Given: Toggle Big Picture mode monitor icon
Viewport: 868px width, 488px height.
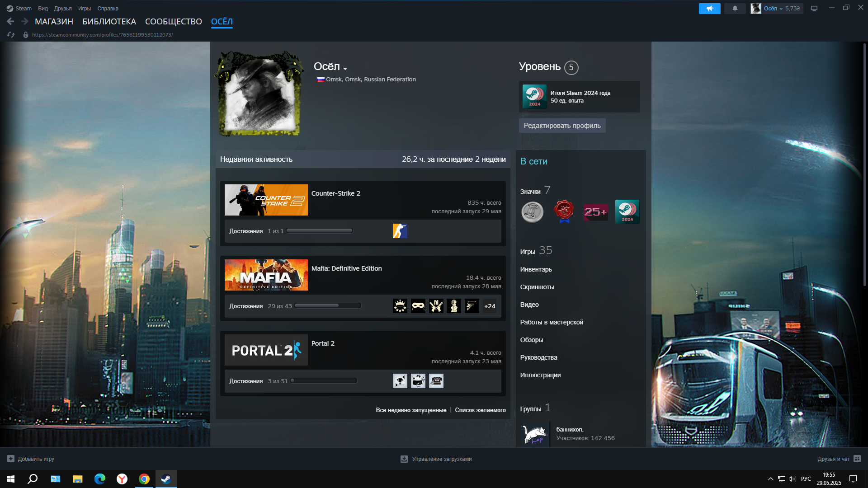Looking at the screenshot, I should coord(814,8).
